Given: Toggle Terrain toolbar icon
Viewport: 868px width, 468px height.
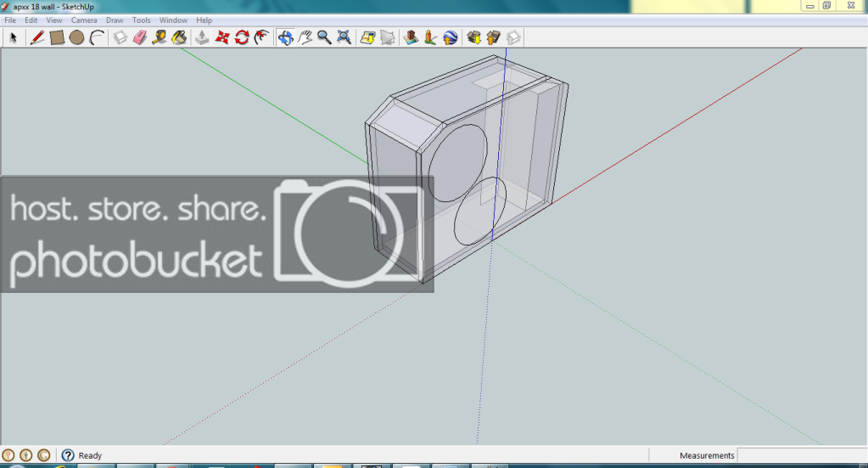Looking at the screenshot, I should pos(388,37).
